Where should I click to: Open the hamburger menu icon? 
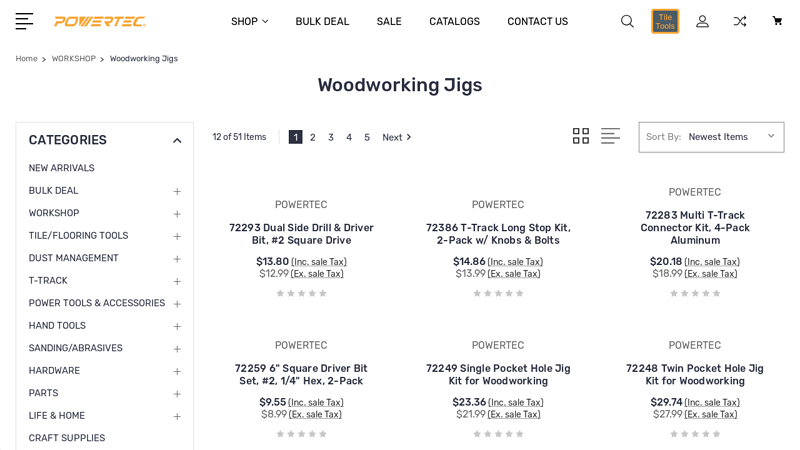point(24,21)
